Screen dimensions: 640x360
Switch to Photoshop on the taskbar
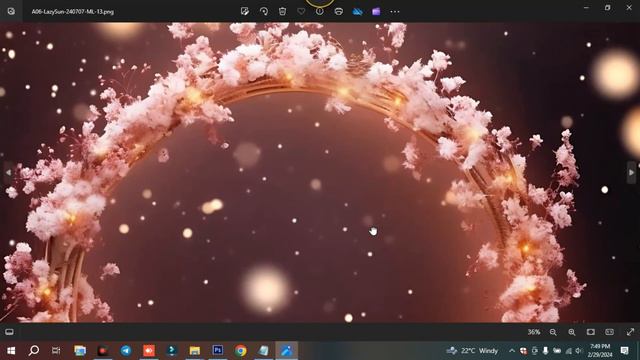tap(218, 350)
